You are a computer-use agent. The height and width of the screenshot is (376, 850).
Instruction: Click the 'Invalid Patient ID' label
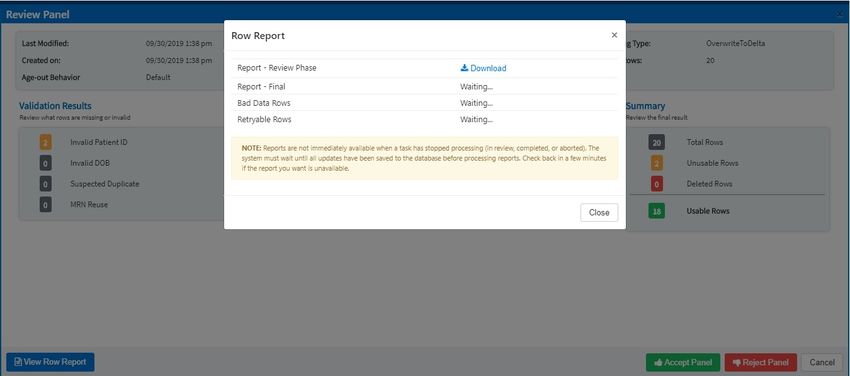[x=99, y=142]
